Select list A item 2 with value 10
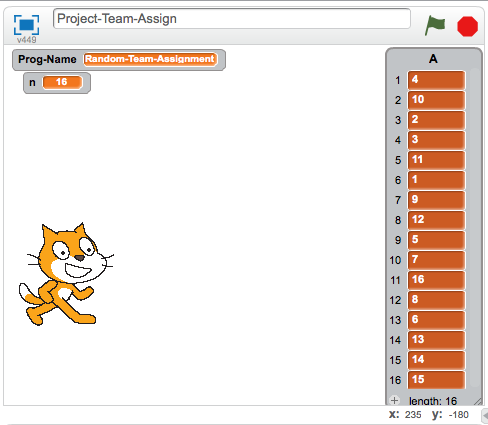The image size is (488, 425). pos(436,100)
